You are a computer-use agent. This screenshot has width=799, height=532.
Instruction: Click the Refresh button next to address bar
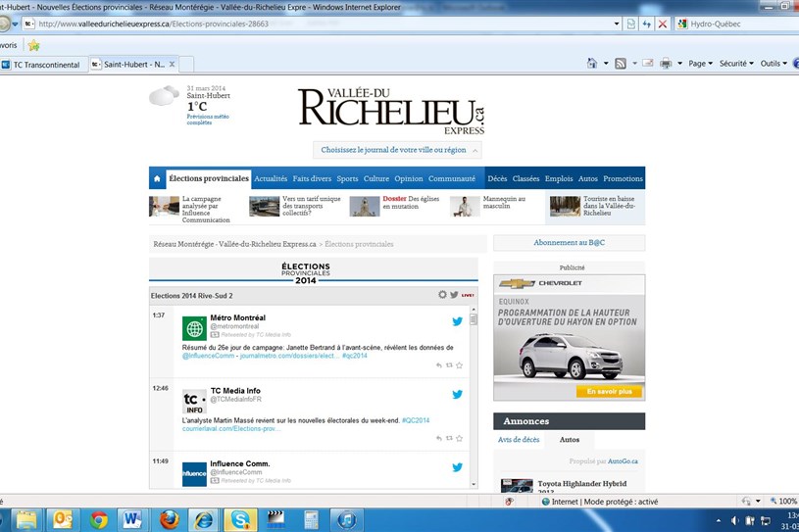tap(646, 24)
